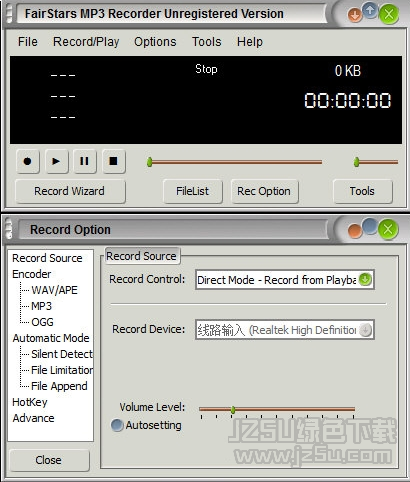Viewport: 410px width, 482px height.
Task: Select MP3 under Encoder
Action: pyautogui.click(x=42, y=306)
